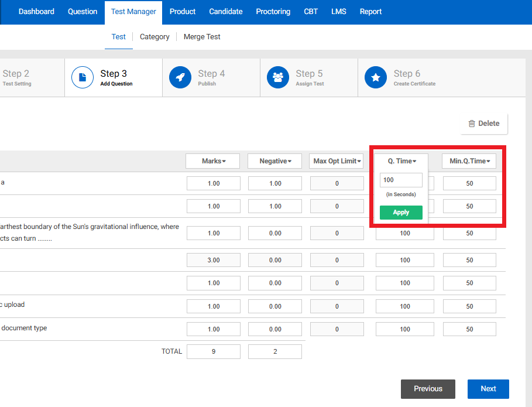Switch to the Category tab
The width and height of the screenshot is (532, 407).
click(155, 37)
